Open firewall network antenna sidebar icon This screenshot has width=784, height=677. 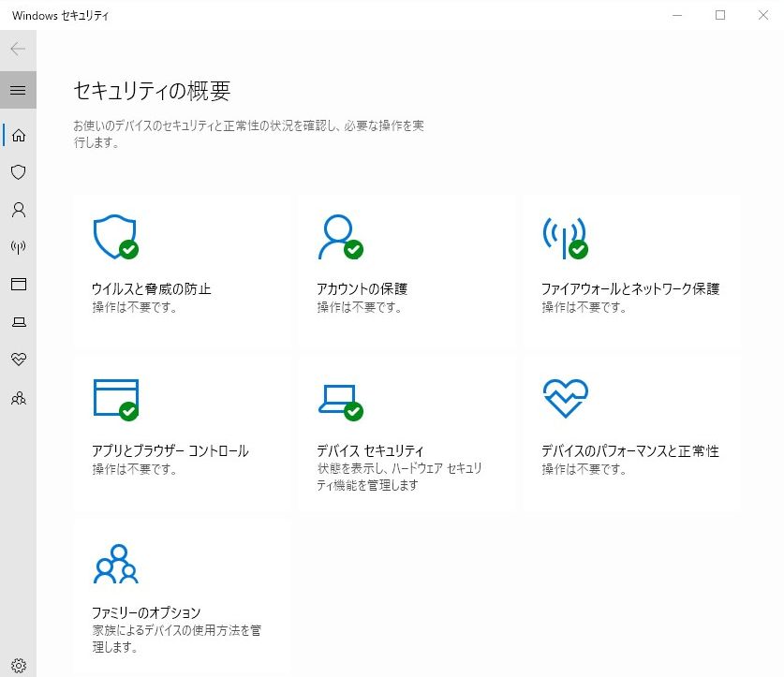coord(18,247)
